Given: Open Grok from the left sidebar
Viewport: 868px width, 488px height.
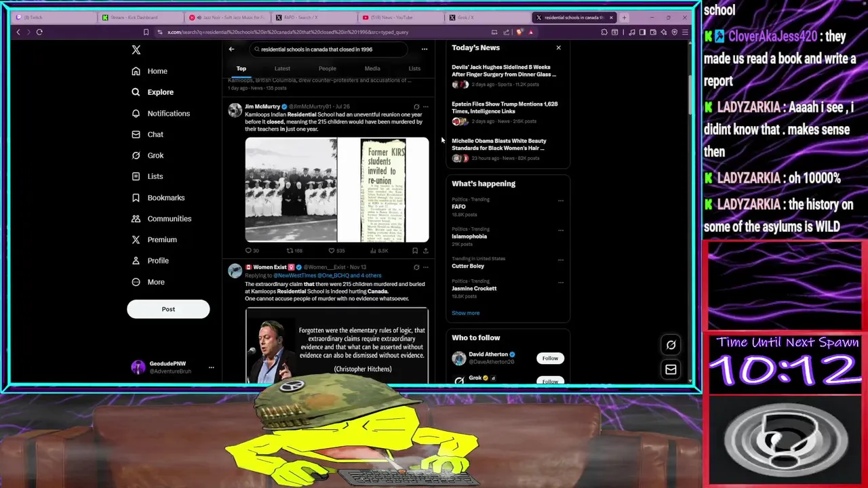Looking at the screenshot, I should click(x=147, y=155).
